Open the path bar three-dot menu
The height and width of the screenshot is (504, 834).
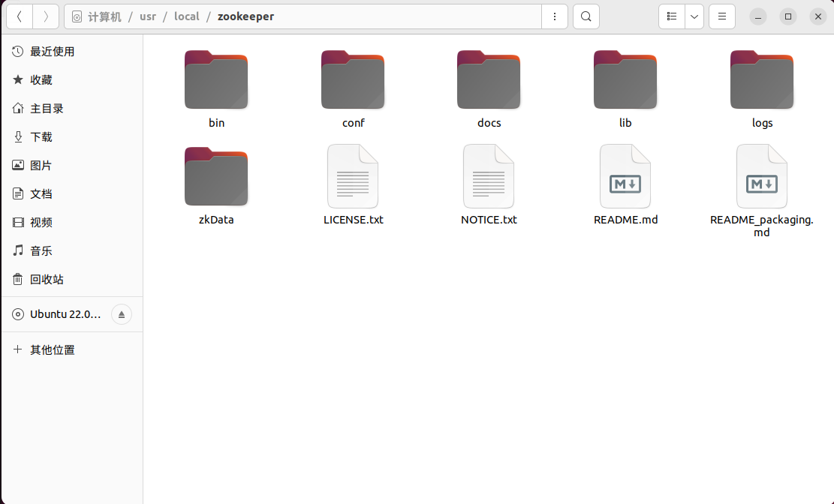coord(555,16)
